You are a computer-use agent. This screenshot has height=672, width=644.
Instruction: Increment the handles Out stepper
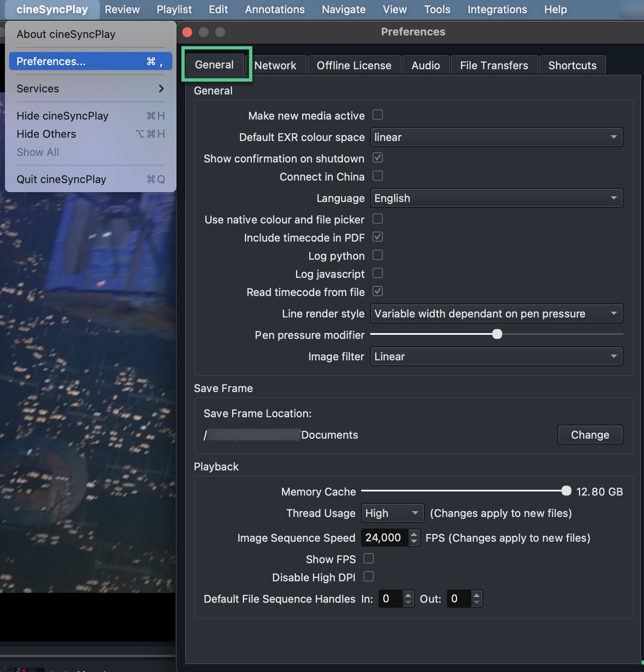coord(477,594)
